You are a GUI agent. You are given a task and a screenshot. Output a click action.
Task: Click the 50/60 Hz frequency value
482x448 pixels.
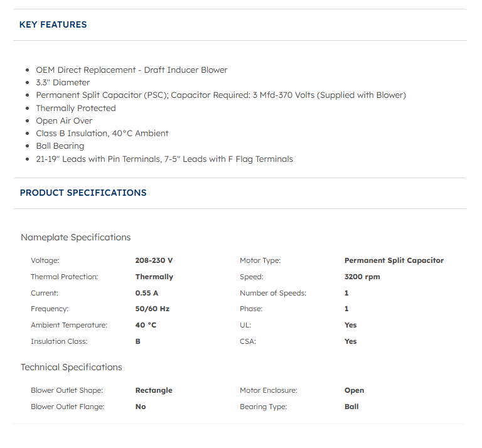pyautogui.click(x=153, y=309)
